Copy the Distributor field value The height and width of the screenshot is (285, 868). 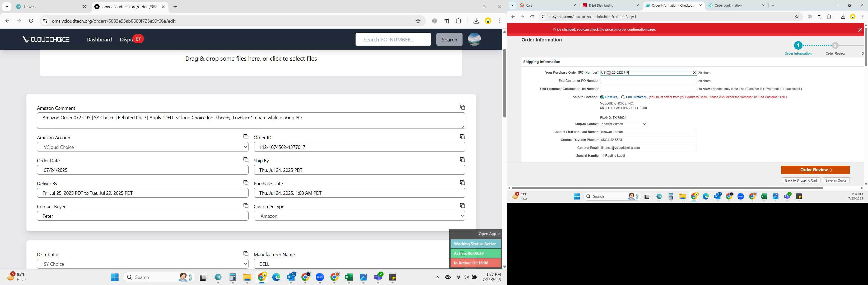246,254
